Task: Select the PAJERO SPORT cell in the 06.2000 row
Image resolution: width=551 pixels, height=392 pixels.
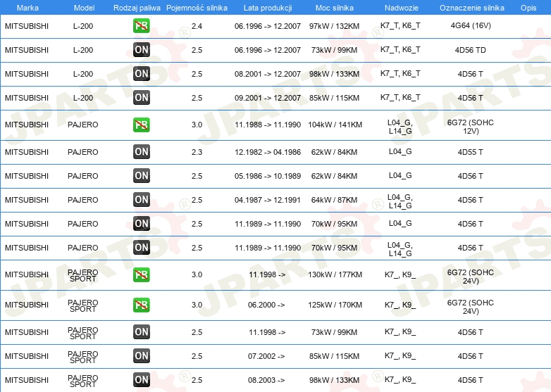Action: point(83,305)
